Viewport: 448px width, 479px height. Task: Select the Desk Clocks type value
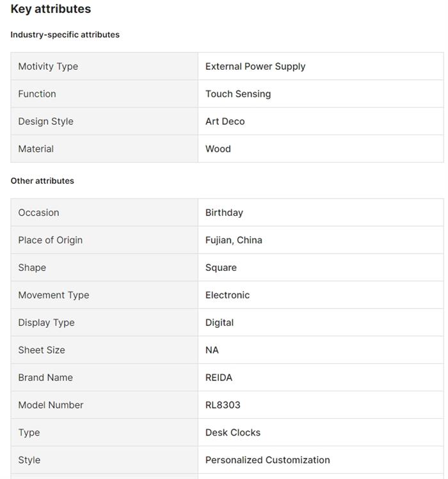coord(233,433)
